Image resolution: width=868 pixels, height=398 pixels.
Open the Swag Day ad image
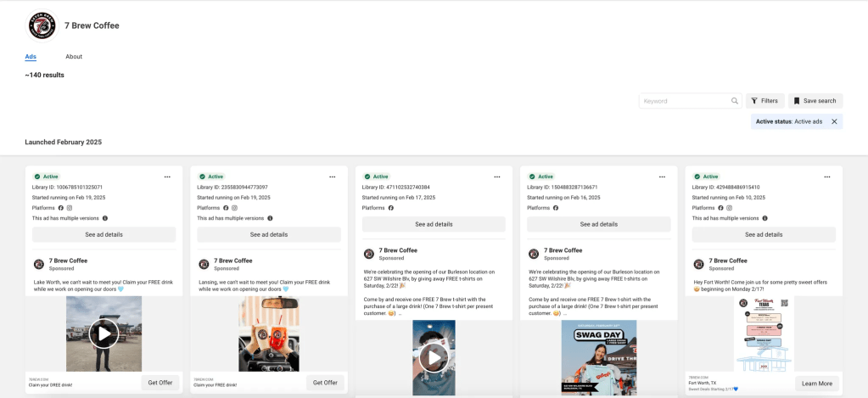(598, 357)
